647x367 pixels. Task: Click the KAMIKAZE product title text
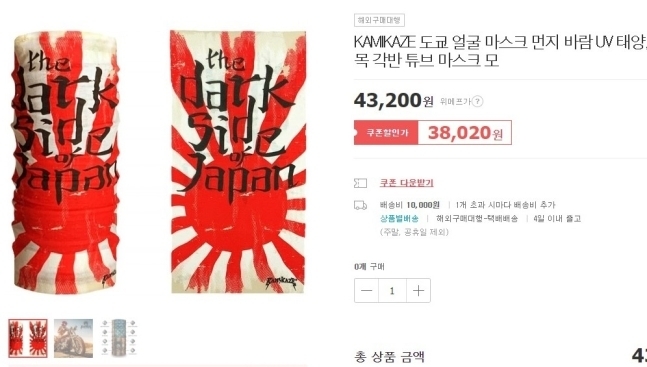point(500,51)
